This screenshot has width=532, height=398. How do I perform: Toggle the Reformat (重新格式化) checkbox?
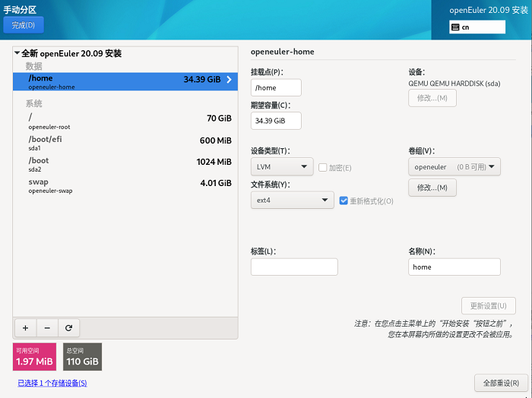point(344,201)
